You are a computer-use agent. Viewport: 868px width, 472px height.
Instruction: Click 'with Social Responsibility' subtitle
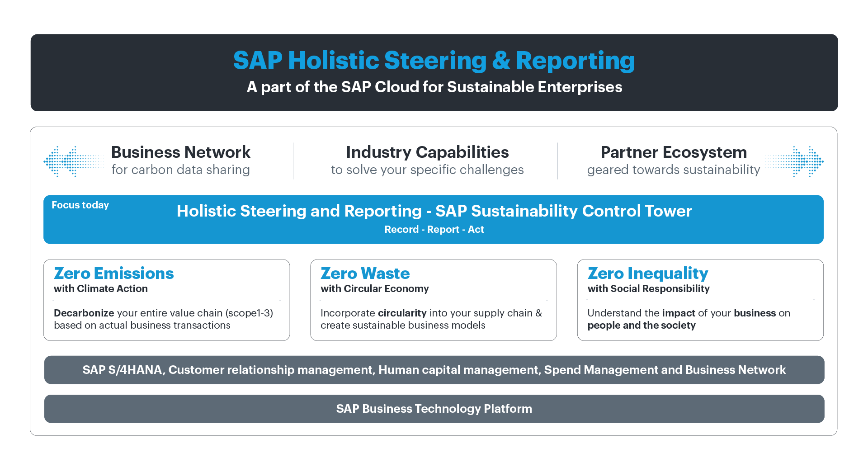(648, 289)
